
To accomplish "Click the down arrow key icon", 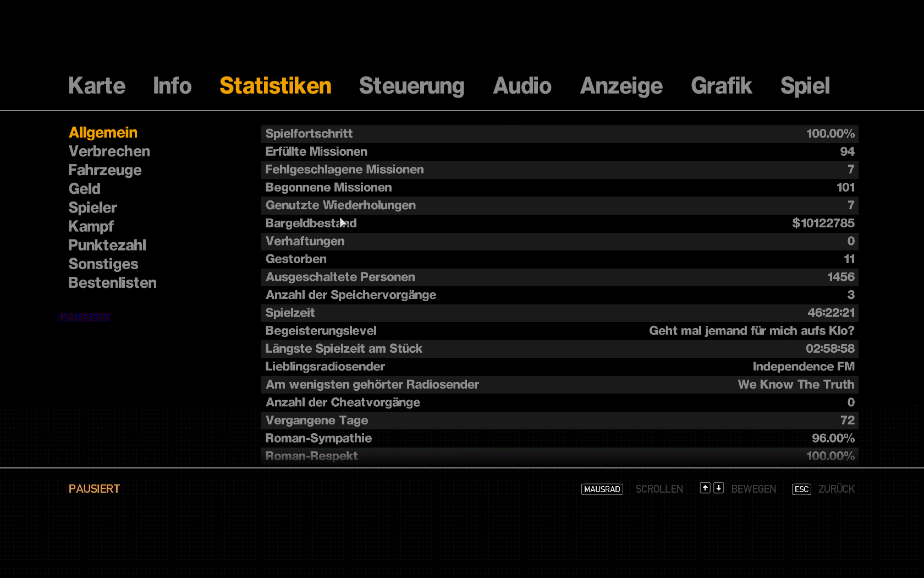I will click(x=718, y=488).
